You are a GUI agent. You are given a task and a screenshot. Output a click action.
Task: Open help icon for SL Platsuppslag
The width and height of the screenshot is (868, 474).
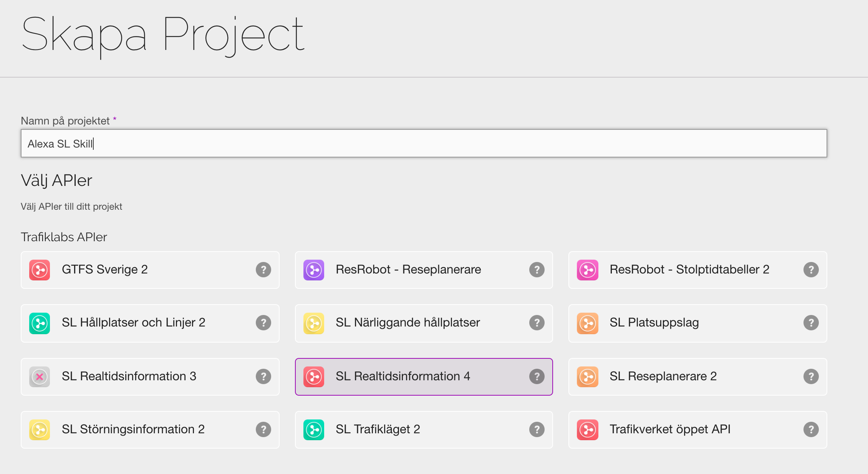click(x=811, y=323)
